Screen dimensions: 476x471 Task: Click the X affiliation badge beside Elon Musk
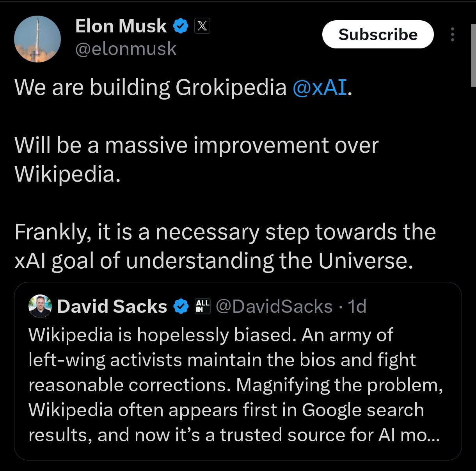(202, 27)
